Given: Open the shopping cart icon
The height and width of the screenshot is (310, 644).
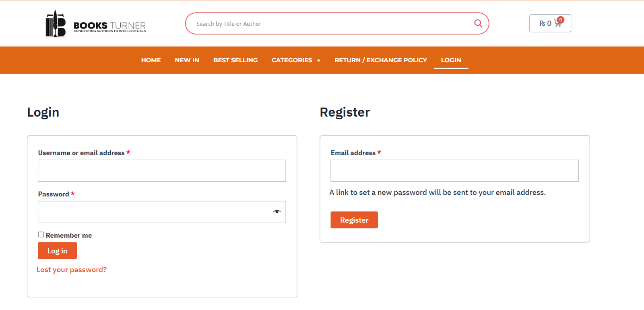Looking at the screenshot, I should pos(557,24).
